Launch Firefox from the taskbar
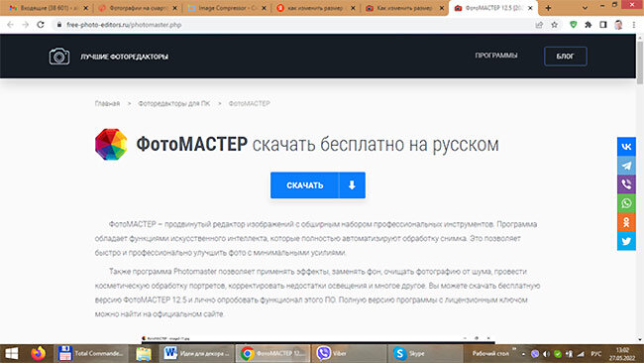 click(39, 353)
